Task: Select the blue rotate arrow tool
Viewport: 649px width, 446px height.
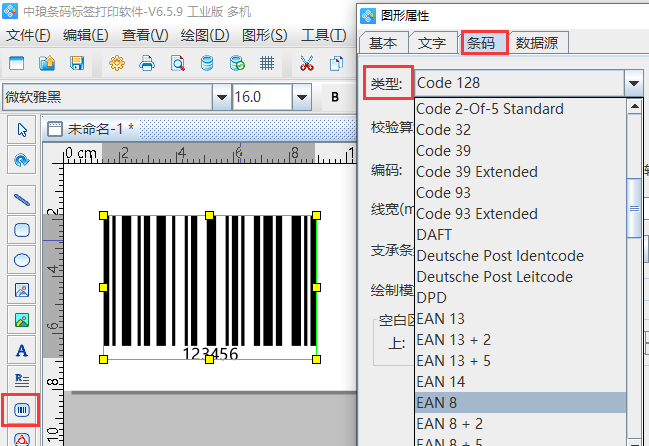Action: [22, 160]
